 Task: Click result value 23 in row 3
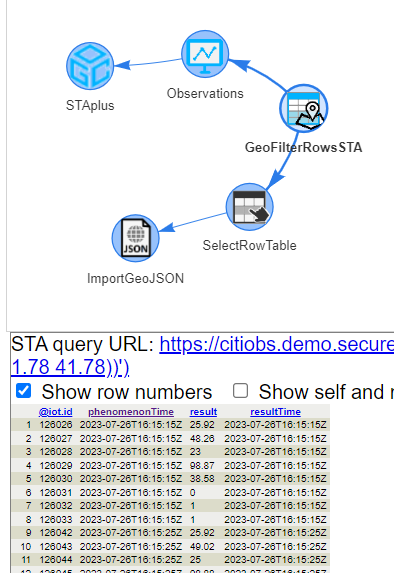pos(196,452)
